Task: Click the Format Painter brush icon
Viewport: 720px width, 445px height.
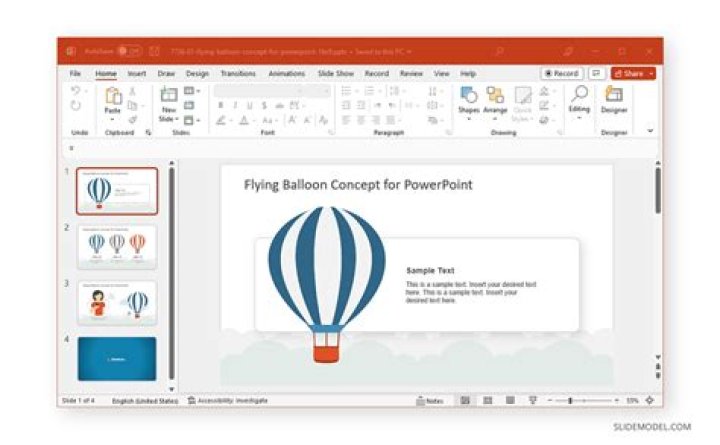Action: (x=132, y=120)
